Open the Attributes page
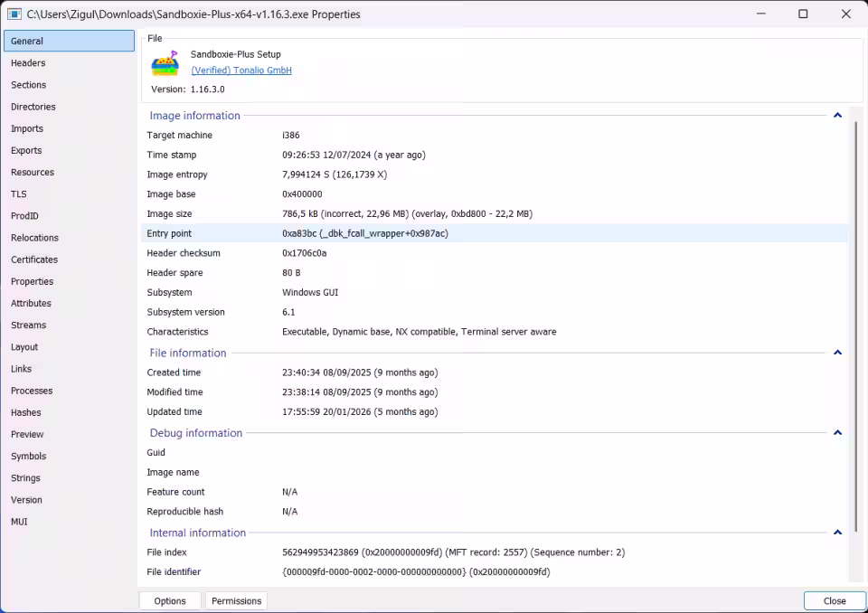Screen dimensions: 868x613 pos(70,304)
